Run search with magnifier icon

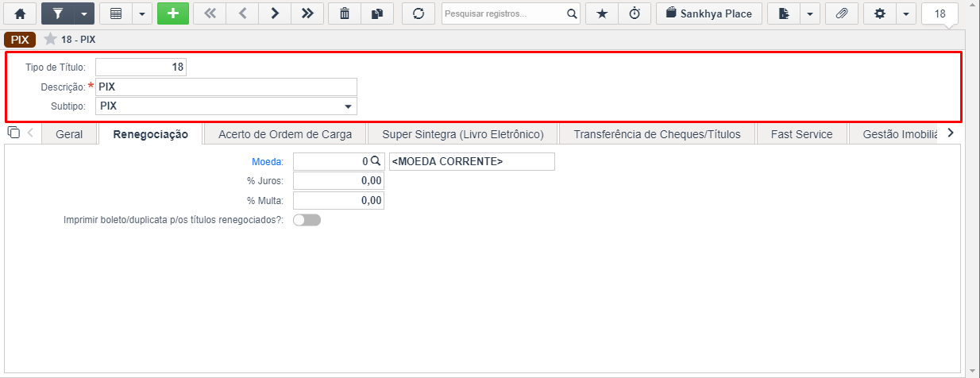572,13
